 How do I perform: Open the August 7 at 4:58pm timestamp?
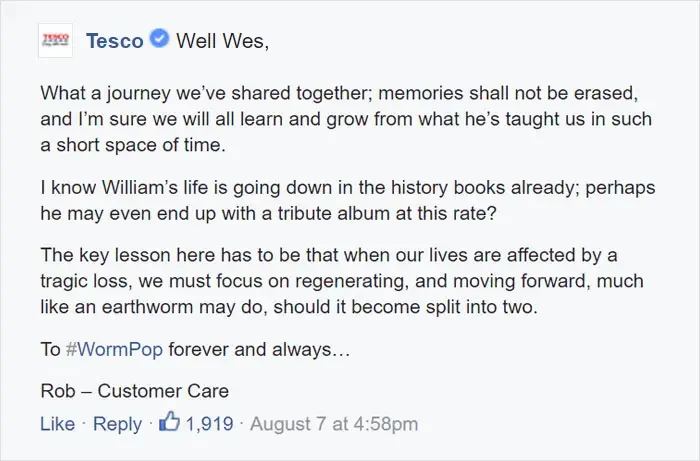[334, 424]
